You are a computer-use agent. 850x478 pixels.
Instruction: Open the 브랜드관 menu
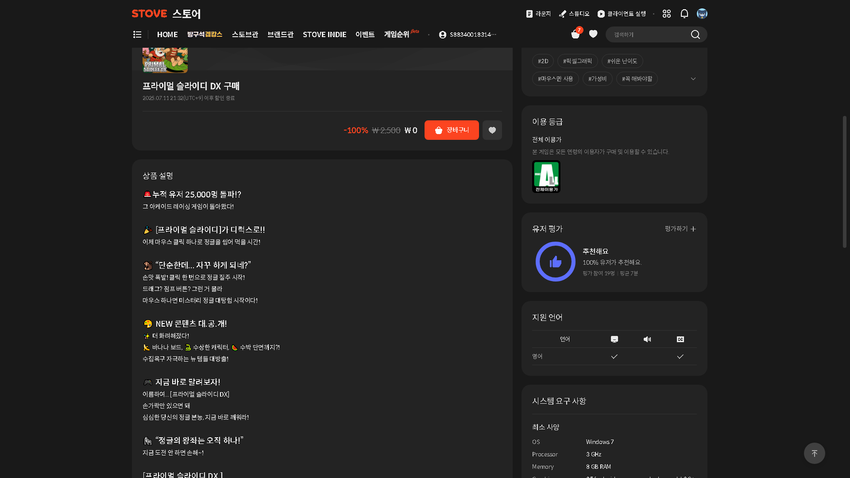[280, 34]
